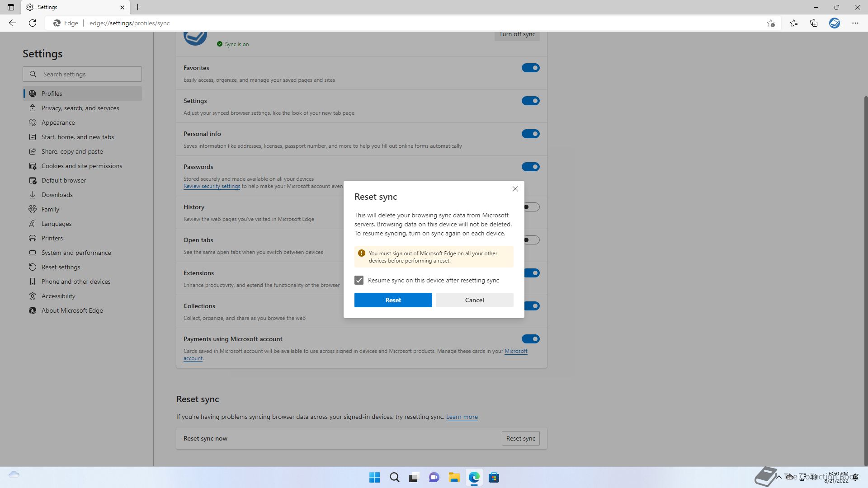Image resolution: width=868 pixels, height=488 pixels.
Task: Toggle Collections sync switch
Action: [532, 306]
